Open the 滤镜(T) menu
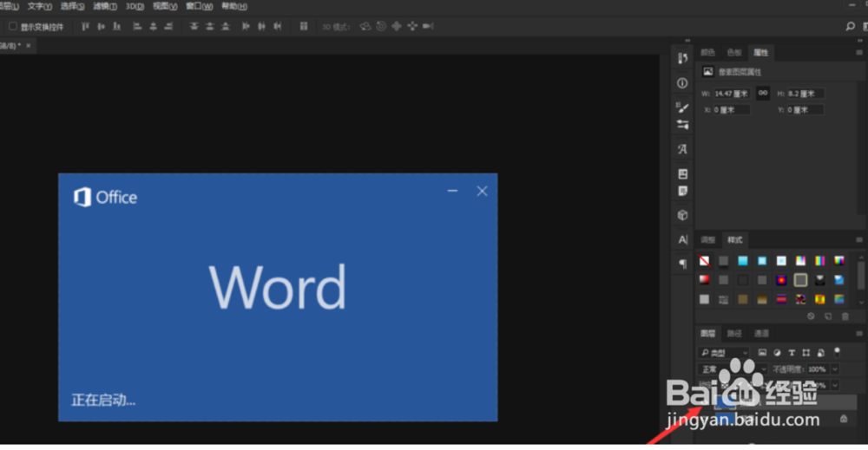Viewport: 868px width, 450px height. pyautogui.click(x=105, y=6)
